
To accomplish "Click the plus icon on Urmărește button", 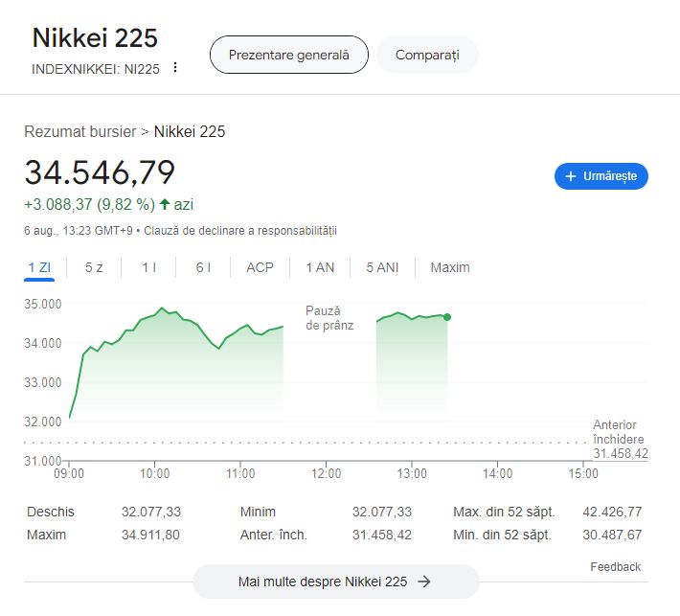I will tap(571, 176).
